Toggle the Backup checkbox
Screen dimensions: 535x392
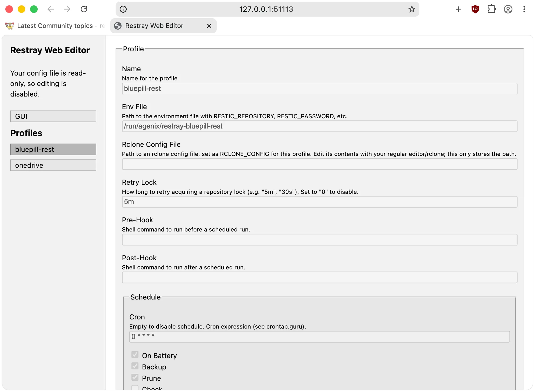[135, 366]
